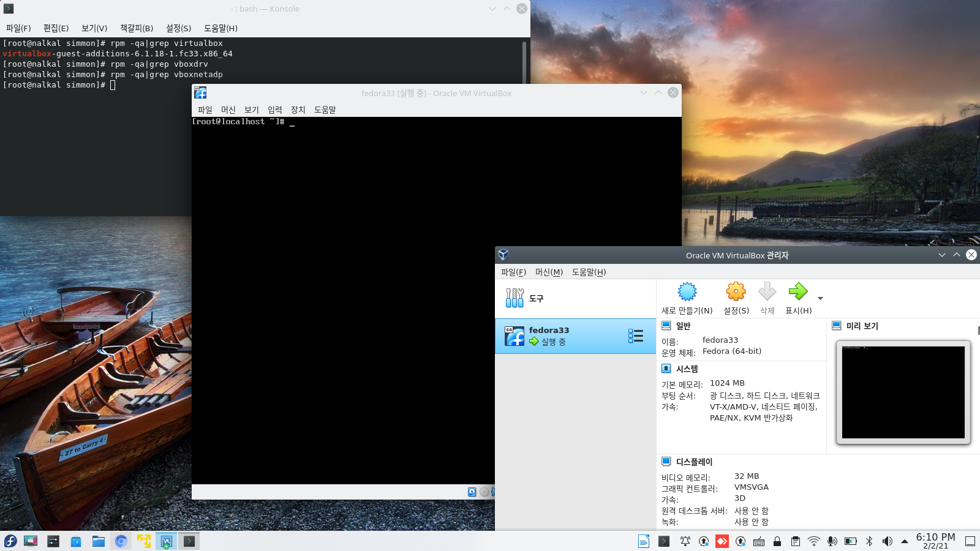Open battery status in system tray

pos(851,541)
